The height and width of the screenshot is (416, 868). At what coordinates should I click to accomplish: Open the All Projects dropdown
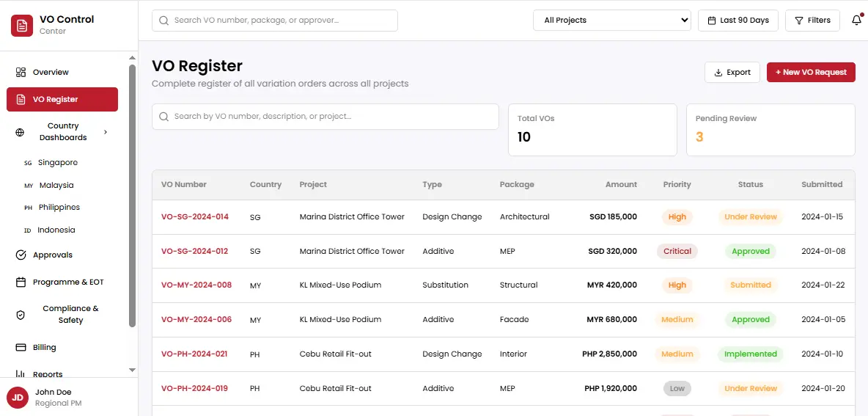click(611, 21)
